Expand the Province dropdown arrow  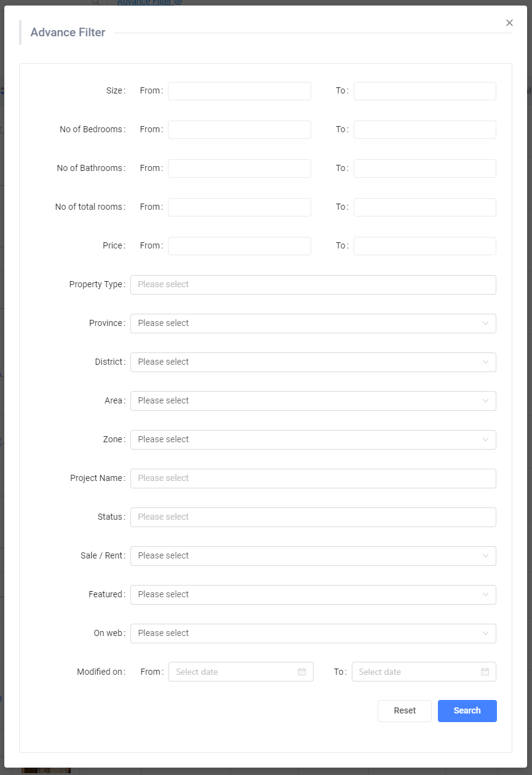485,324
